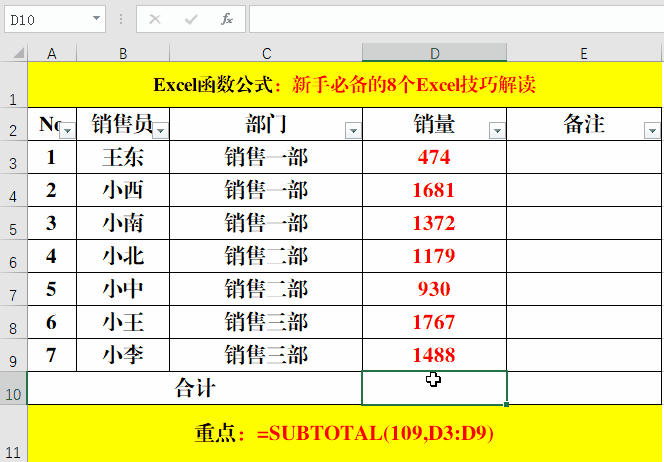
Task: Open the 销量 column filter arrow
Action: pos(497,131)
